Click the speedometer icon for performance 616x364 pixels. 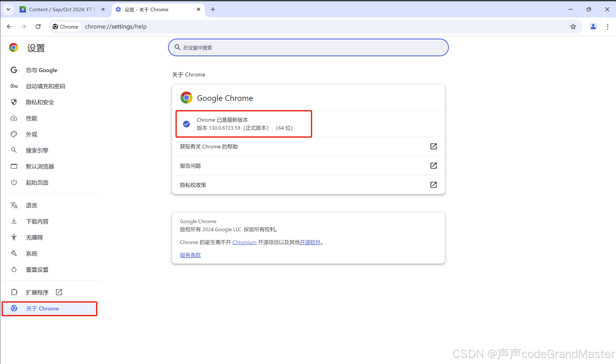[x=14, y=118]
